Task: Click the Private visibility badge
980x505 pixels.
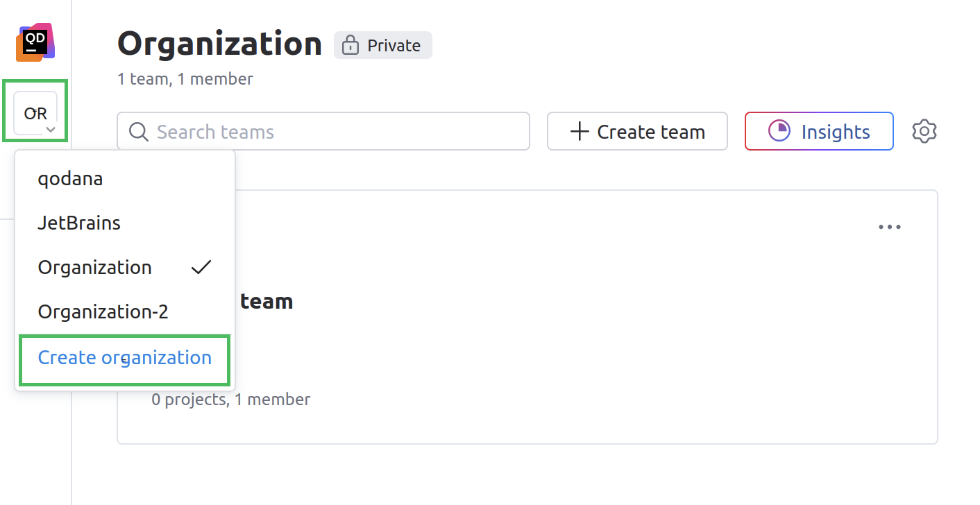Action: click(382, 45)
